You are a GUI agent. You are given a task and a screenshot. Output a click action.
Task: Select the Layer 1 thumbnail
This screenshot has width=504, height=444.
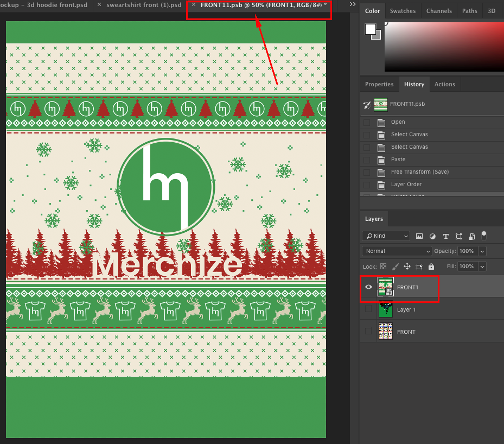386,309
